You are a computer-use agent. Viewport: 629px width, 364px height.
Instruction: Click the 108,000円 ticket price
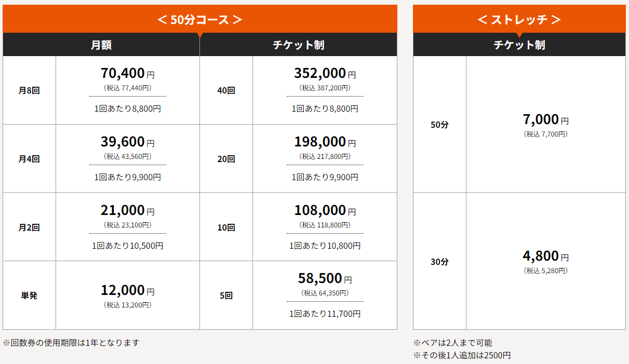click(x=325, y=210)
